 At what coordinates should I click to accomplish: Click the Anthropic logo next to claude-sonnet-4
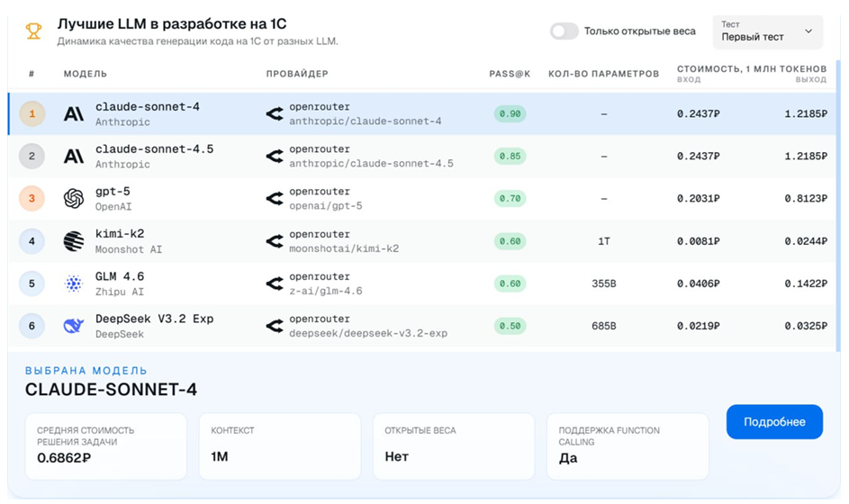pyautogui.click(x=74, y=114)
